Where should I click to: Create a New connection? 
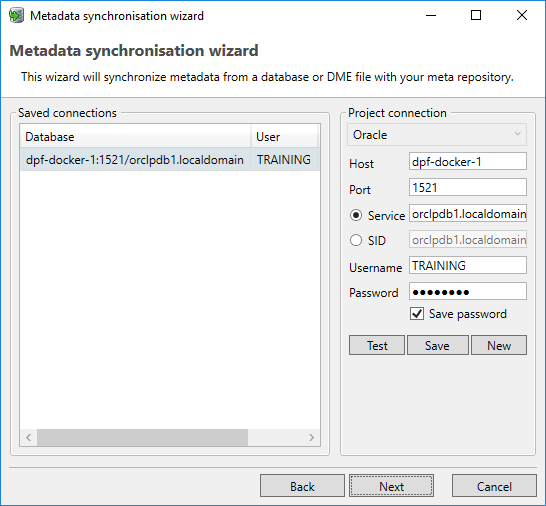click(x=499, y=345)
